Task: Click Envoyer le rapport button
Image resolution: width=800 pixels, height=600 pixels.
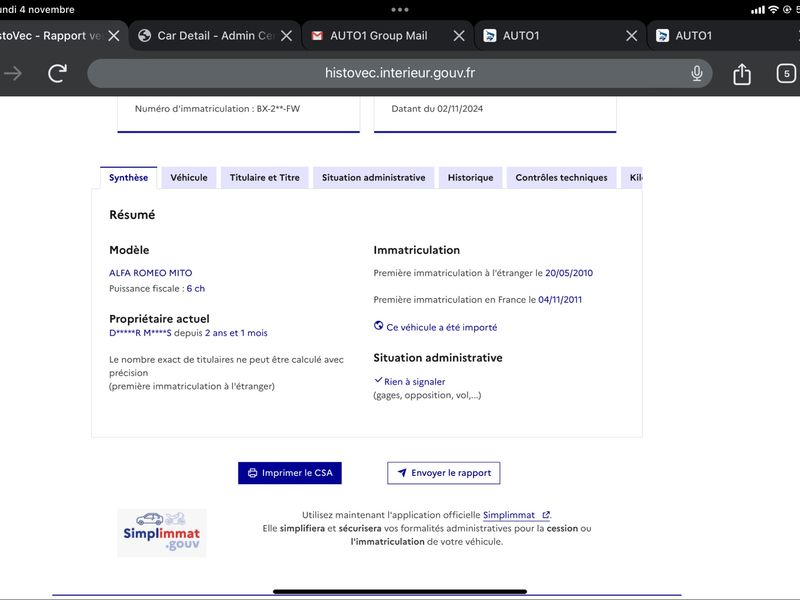Action: coord(443,473)
